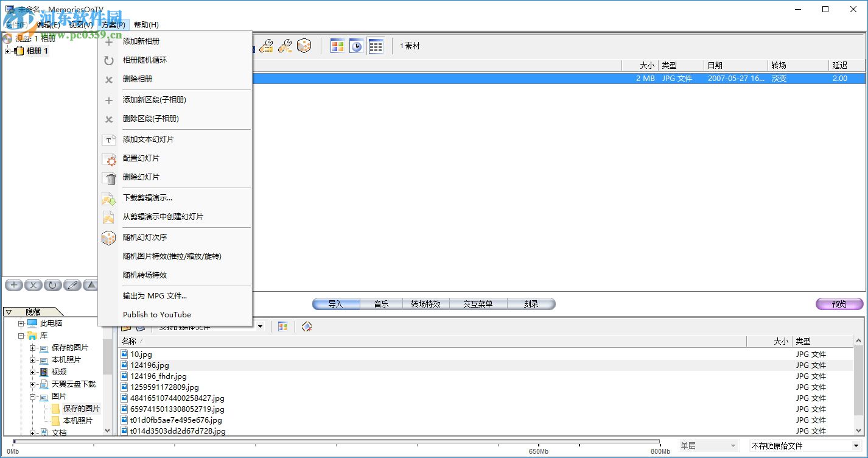This screenshot has height=458, width=868.
Task: Click the round plus button below album tree
Action: pyautogui.click(x=14, y=285)
